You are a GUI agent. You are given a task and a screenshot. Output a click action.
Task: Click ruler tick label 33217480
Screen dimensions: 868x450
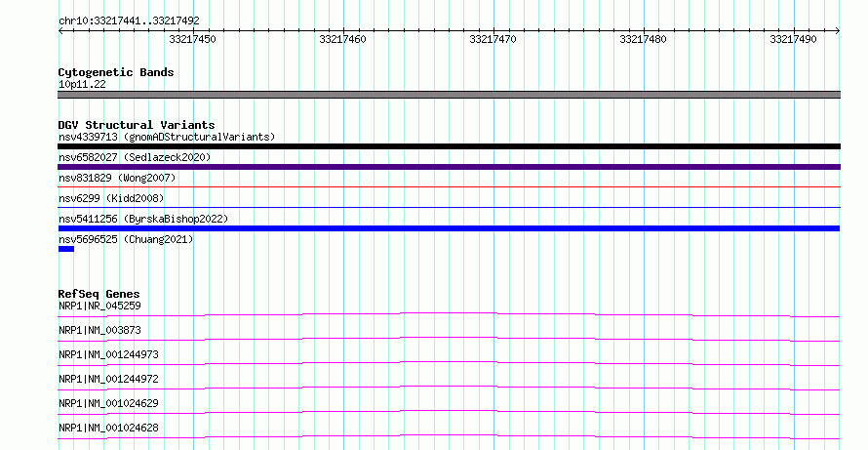click(644, 39)
